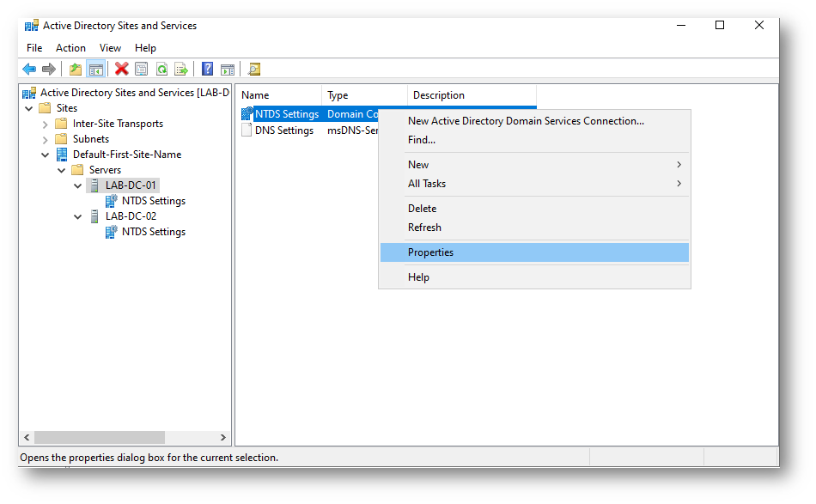
Task: Click the blue question mark Help icon
Action: click(208, 69)
